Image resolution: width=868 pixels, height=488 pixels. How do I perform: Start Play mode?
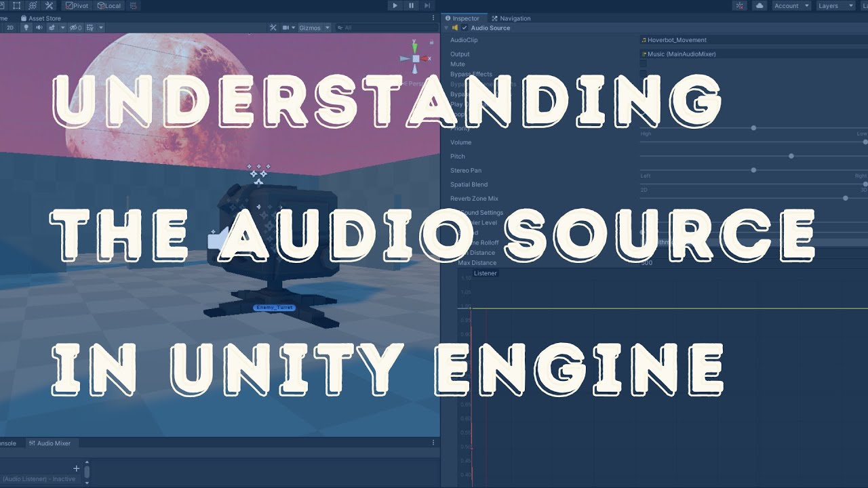[395, 5]
